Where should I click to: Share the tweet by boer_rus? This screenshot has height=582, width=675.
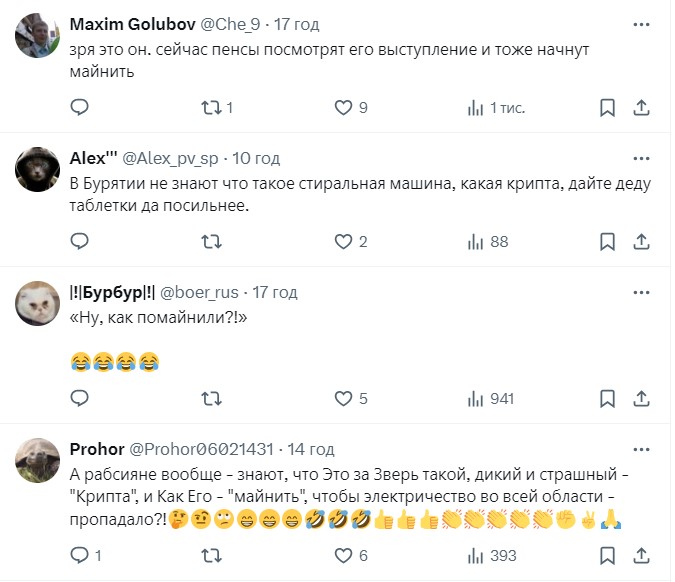641,398
